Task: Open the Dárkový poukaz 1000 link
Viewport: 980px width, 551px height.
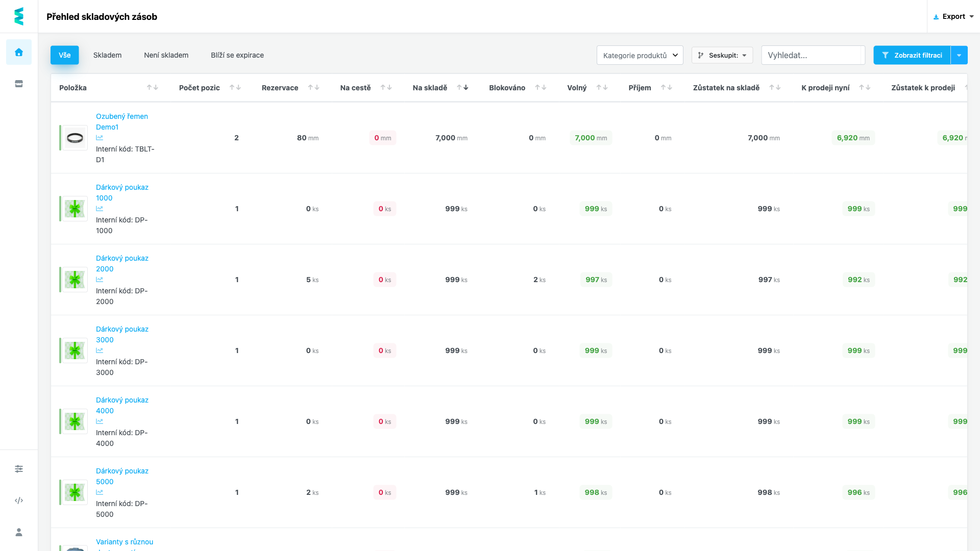Action: point(122,192)
